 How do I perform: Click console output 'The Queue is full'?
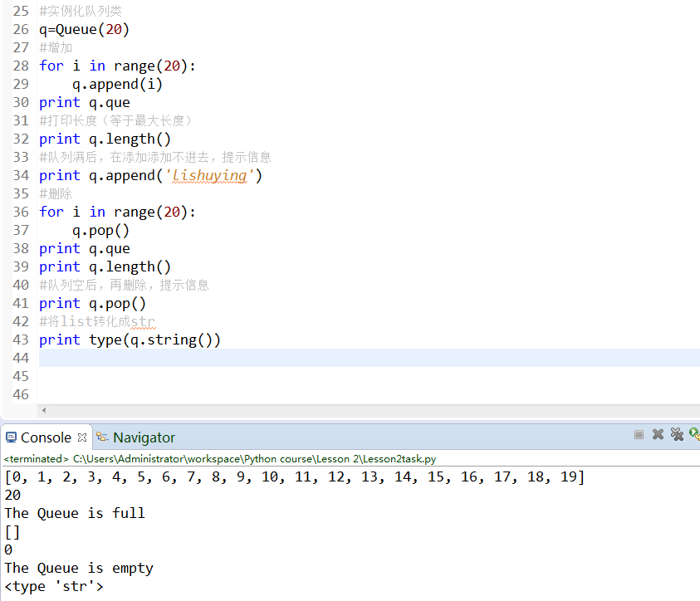coord(75,514)
